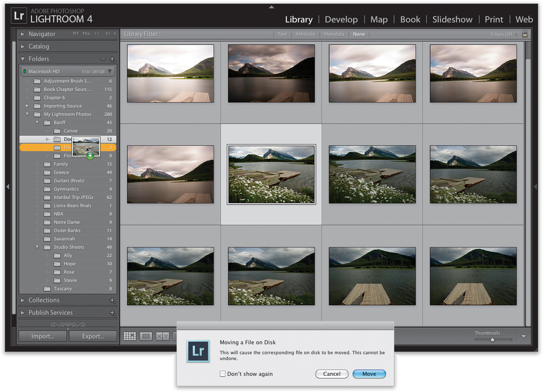Click the Family folder icon
Screen dimensions: 543x392
(x=47, y=164)
